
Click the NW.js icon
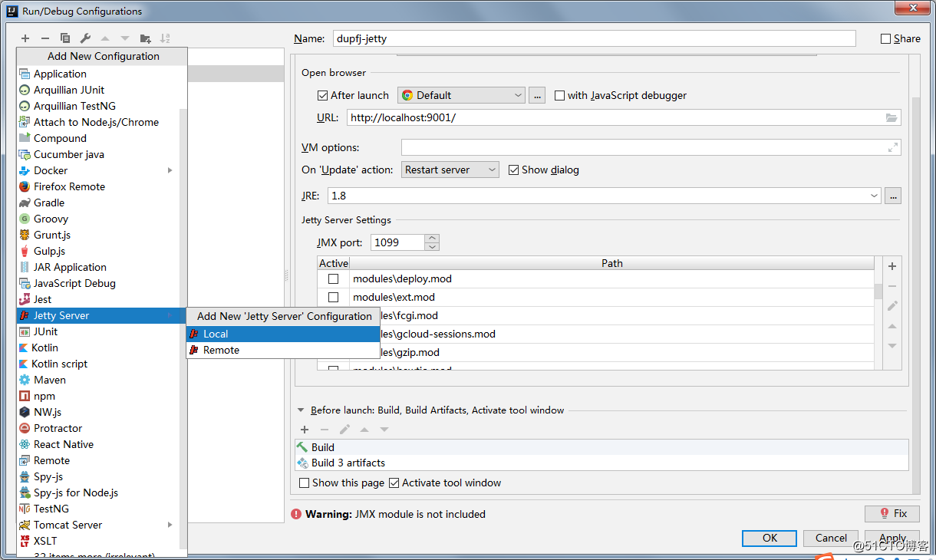25,412
